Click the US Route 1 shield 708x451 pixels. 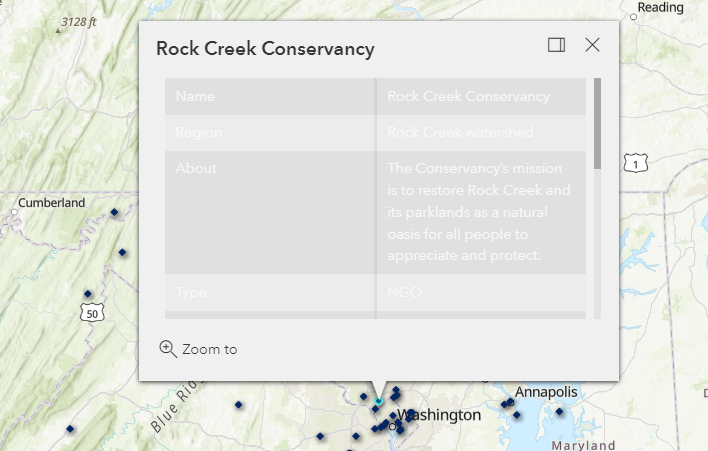coord(635,163)
